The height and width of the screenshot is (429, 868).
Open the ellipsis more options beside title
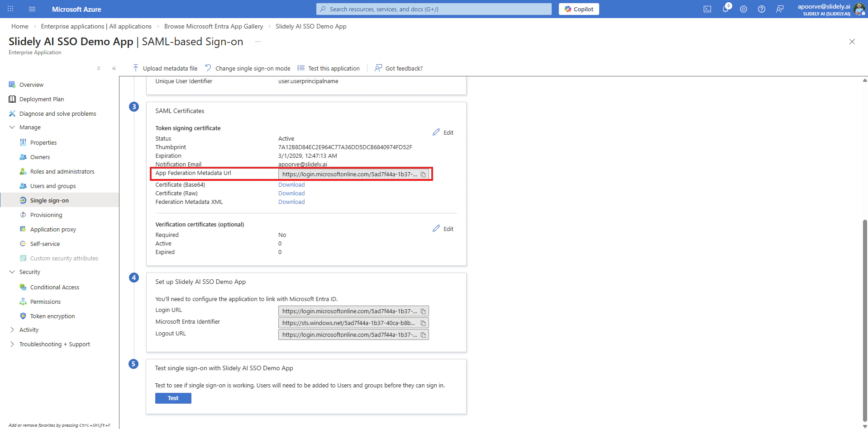(x=258, y=42)
